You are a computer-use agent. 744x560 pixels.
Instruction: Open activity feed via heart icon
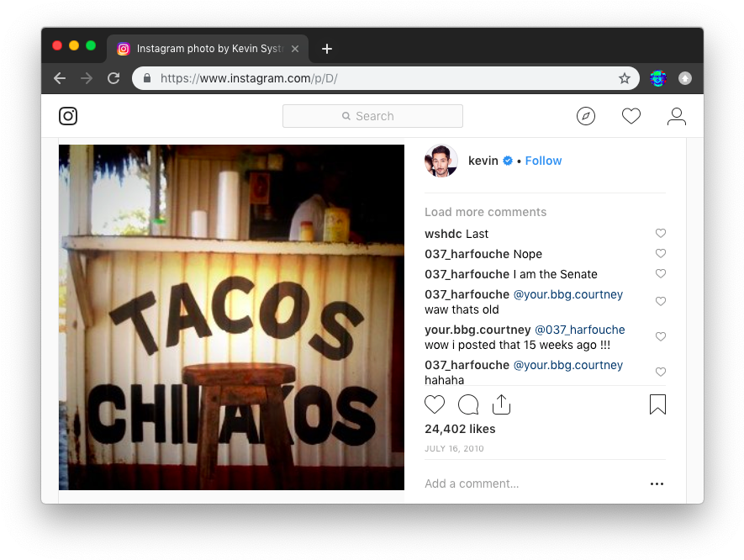[631, 116]
